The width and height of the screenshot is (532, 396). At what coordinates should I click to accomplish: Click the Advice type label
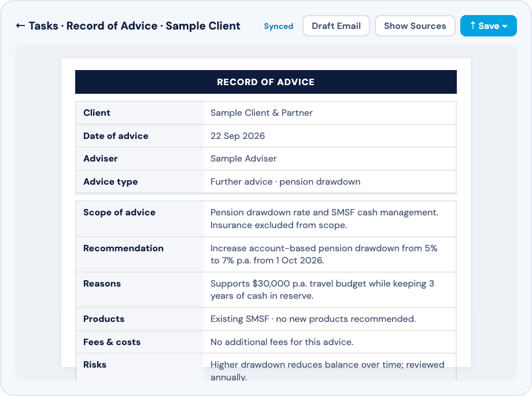point(110,182)
